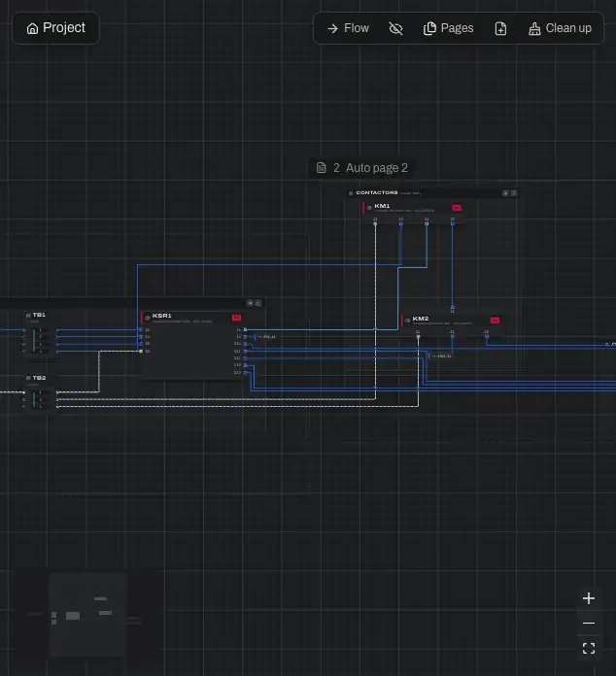Click the red badge on KM2
616x676 pixels.
495,321
